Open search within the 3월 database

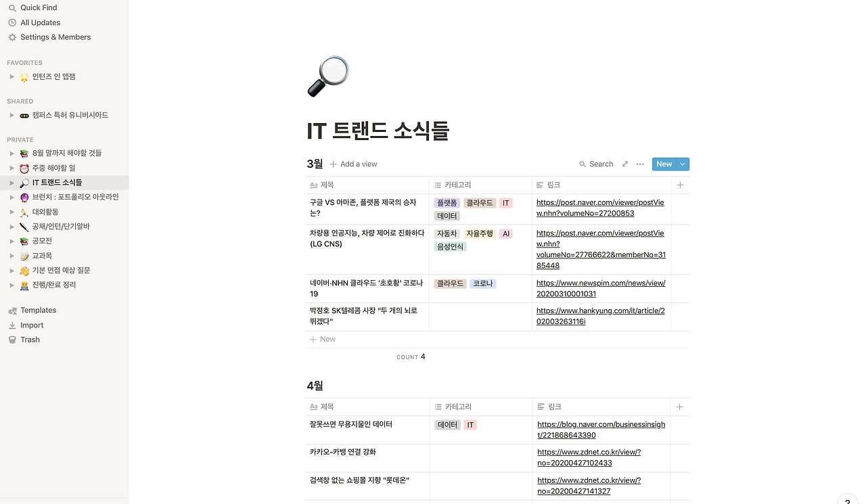pyautogui.click(x=595, y=164)
